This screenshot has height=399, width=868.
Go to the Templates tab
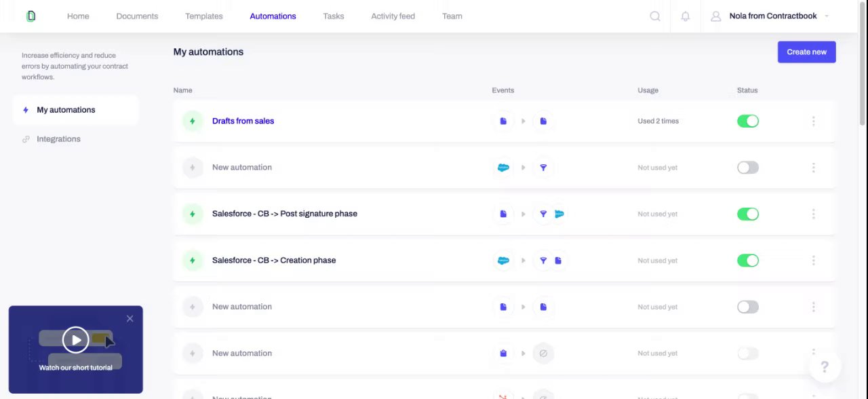(204, 16)
